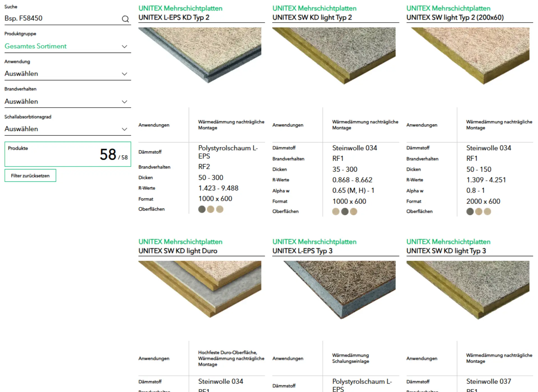
Task: Open product UNITEX SW KD light Typ 3 title
Action: click(446, 251)
